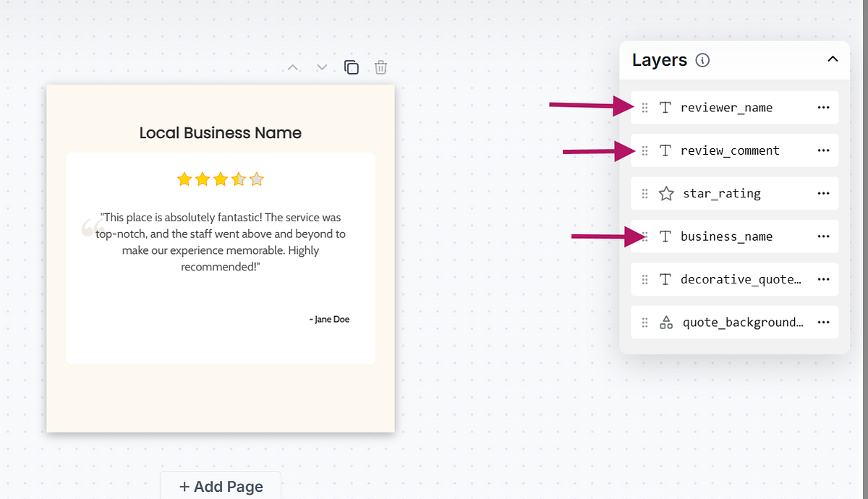Click the quote_background shapes type icon
The width and height of the screenshot is (868, 499).
tap(666, 323)
